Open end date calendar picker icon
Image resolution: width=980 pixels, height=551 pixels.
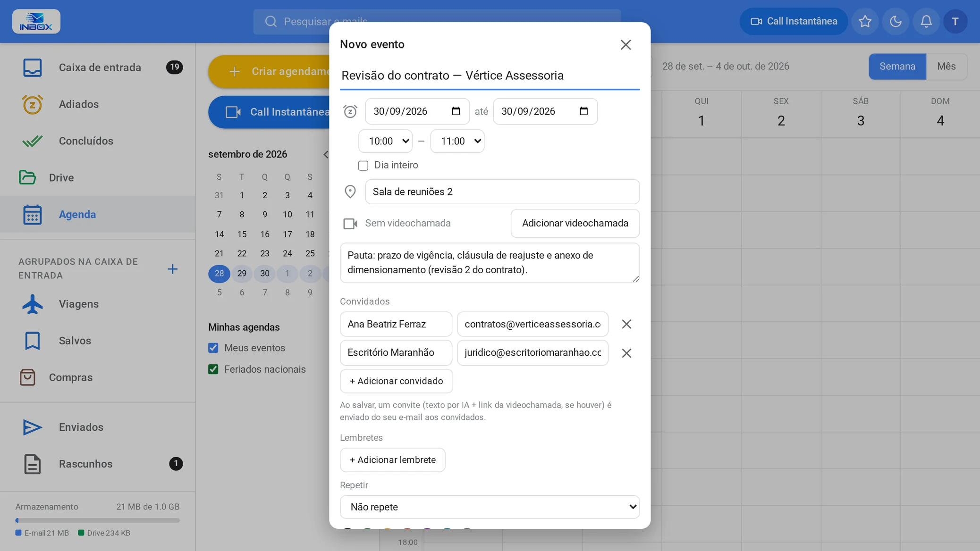coord(583,111)
